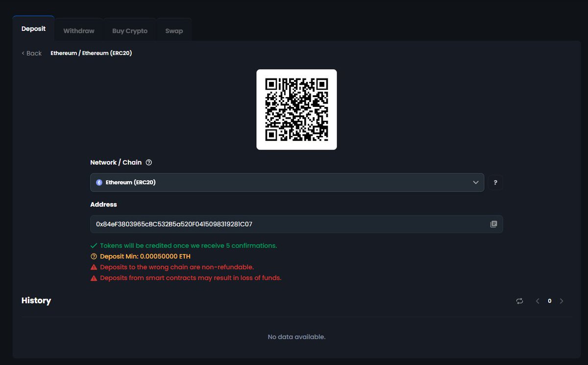
Task: Click the history page number 0
Action: click(x=549, y=301)
